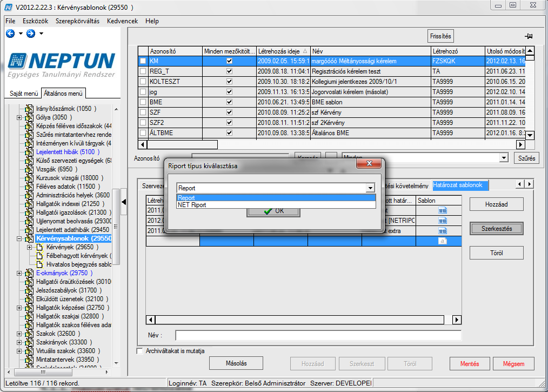Click the red Mégsem button

(513, 364)
